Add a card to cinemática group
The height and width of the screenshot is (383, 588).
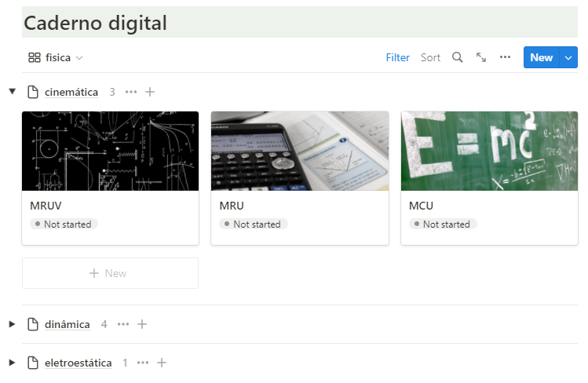tap(150, 92)
